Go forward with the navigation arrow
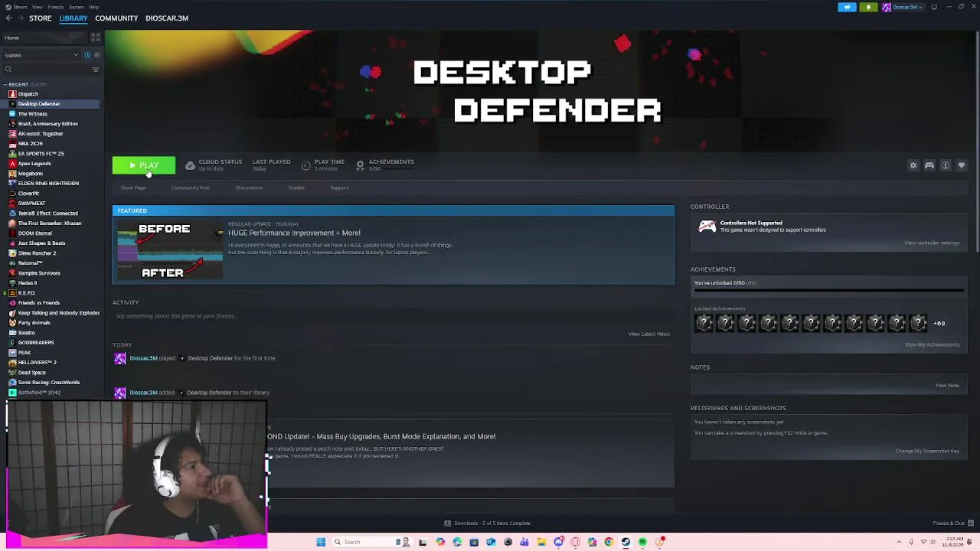 coord(20,18)
